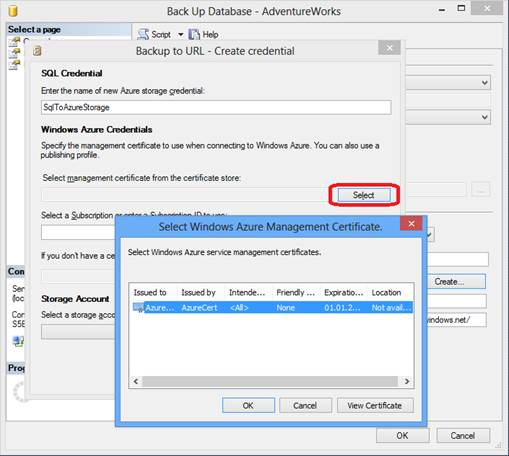Click the credential dialog title bar icon

tap(37, 51)
